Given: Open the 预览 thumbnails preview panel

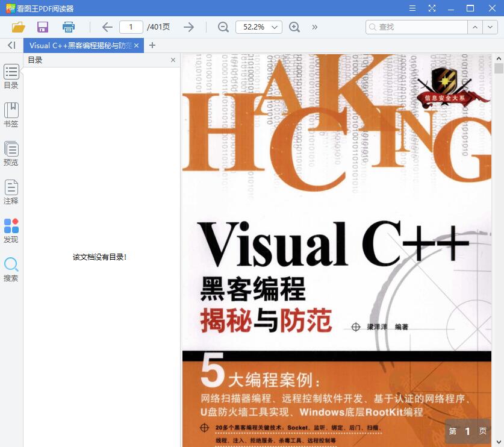Looking at the screenshot, I should click(x=11, y=154).
